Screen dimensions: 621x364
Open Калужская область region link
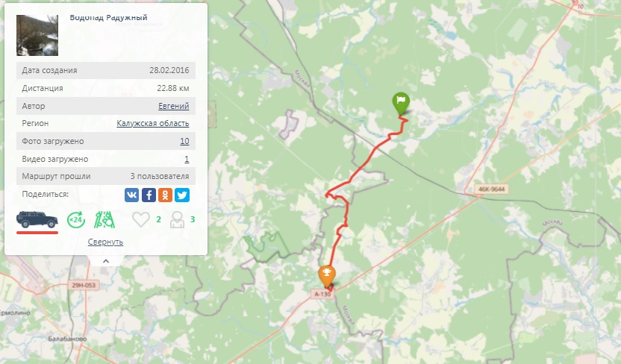point(153,123)
